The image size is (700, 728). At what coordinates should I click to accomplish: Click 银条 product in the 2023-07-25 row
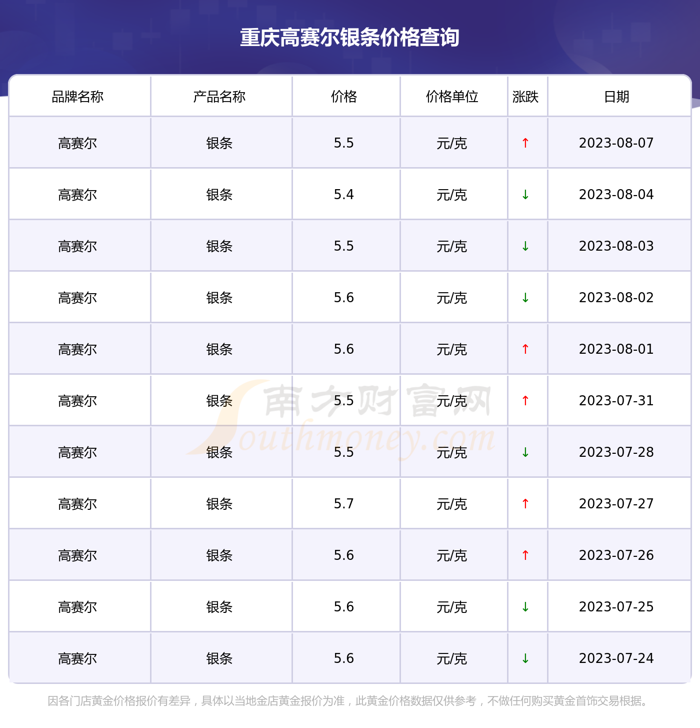tap(219, 607)
